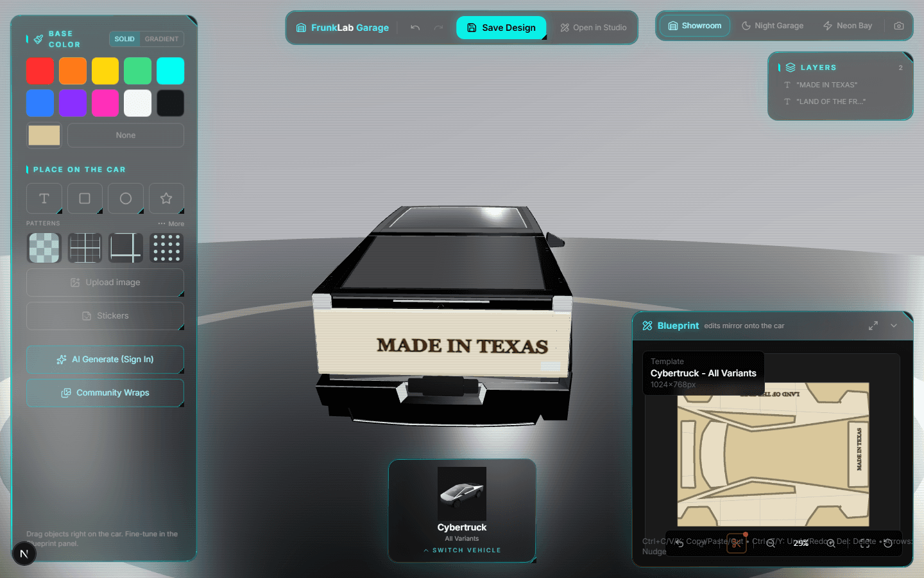
Task: Reset blueprint view with circular arrow
Action: click(888, 543)
